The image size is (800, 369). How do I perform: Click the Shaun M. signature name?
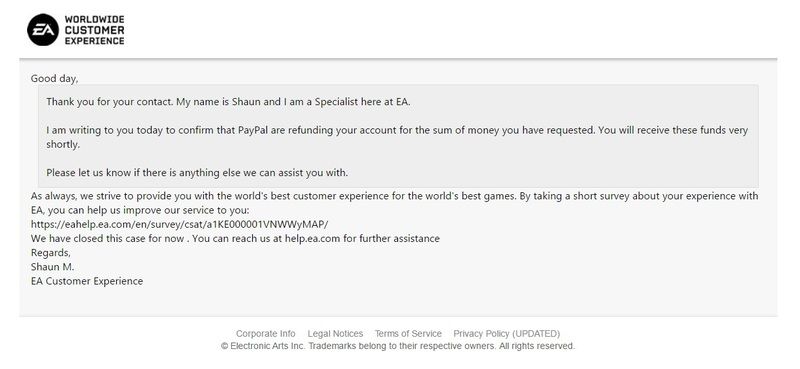[x=53, y=266]
